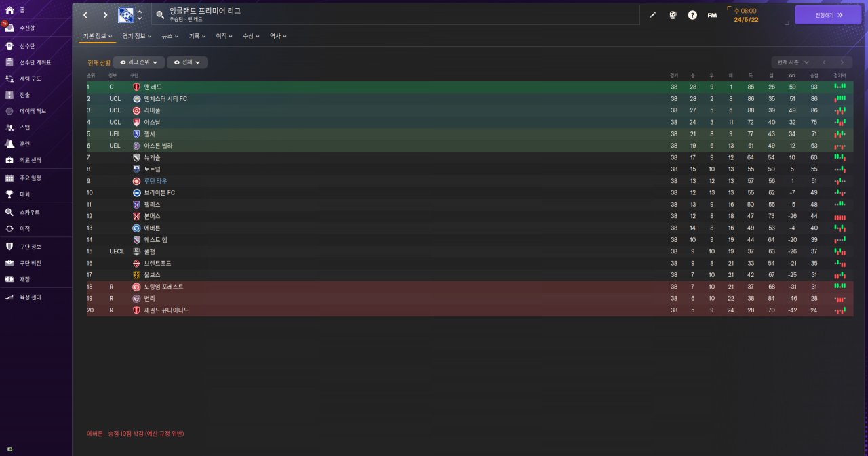Open 전술 tactics icon
Image resolution: width=868 pixels, height=456 pixels.
(x=9, y=95)
